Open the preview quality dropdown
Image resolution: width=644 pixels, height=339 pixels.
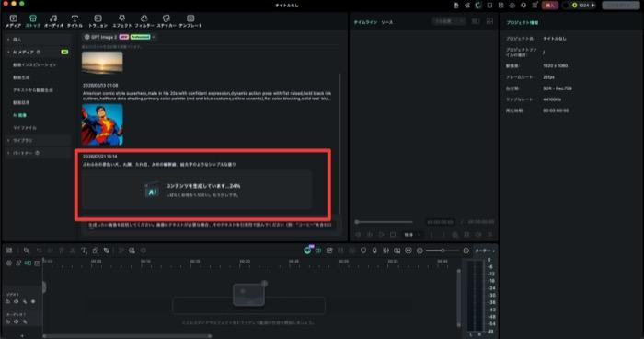(449, 21)
